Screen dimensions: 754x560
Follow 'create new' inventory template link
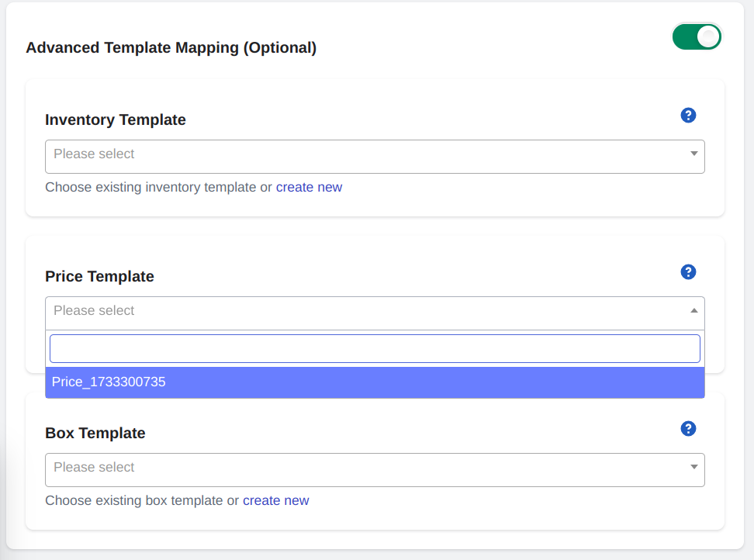tap(309, 187)
